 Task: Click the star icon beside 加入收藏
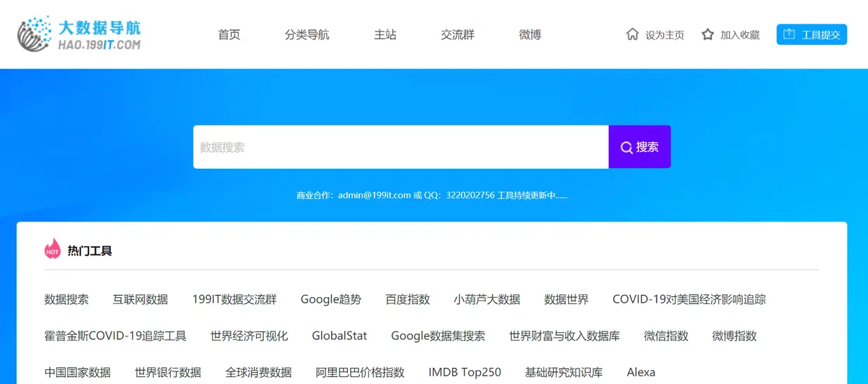708,34
